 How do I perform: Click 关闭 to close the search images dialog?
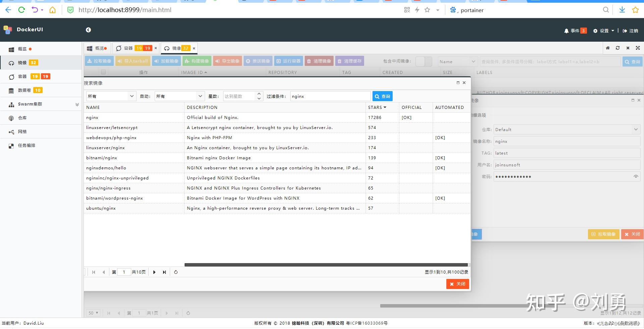coord(457,284)
